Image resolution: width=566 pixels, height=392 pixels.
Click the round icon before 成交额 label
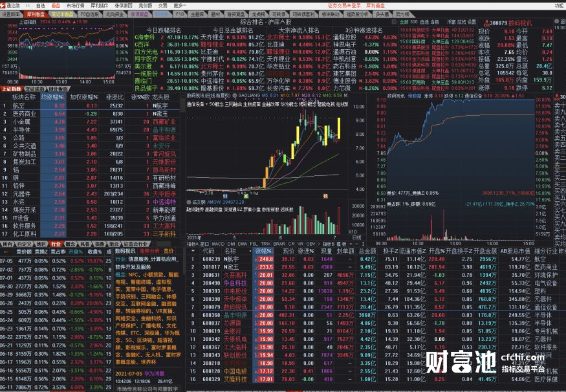click(x=189, y=202)
